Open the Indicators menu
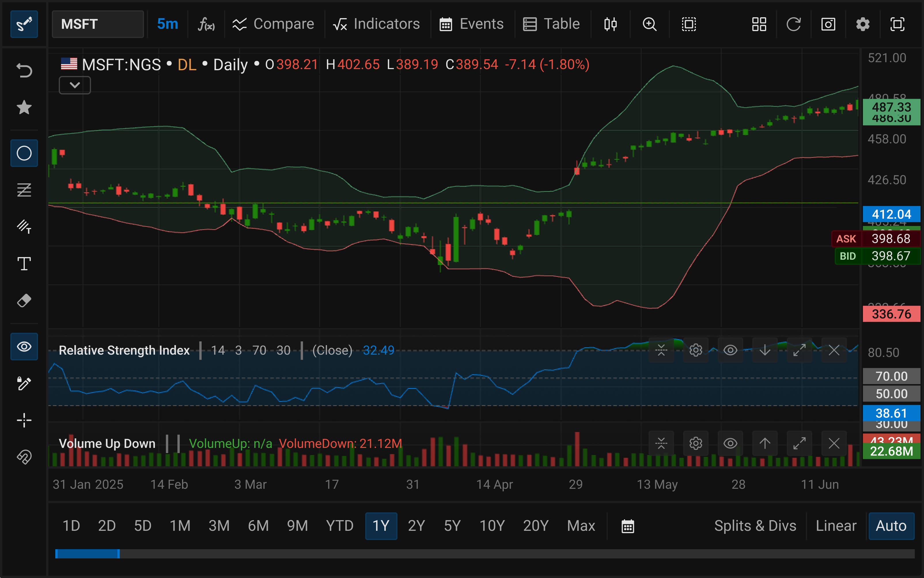 tap(376, 24)
